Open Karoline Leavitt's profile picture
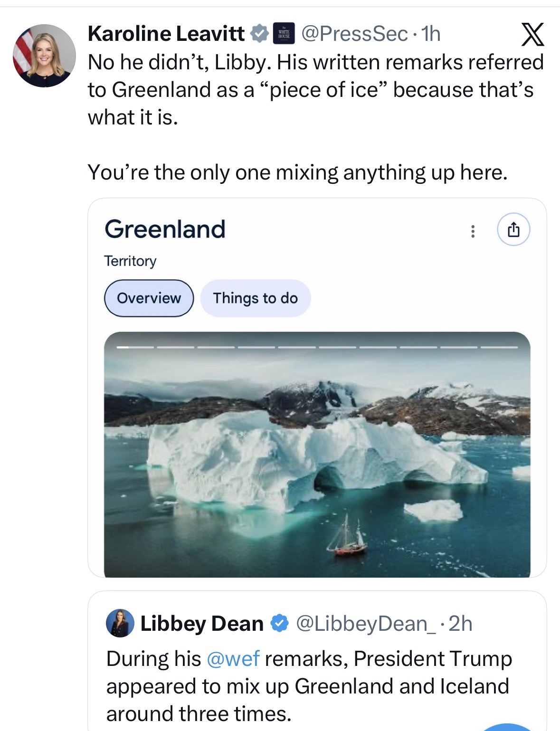The width and height of the screenshot is (560, 731). pos(44,56)
